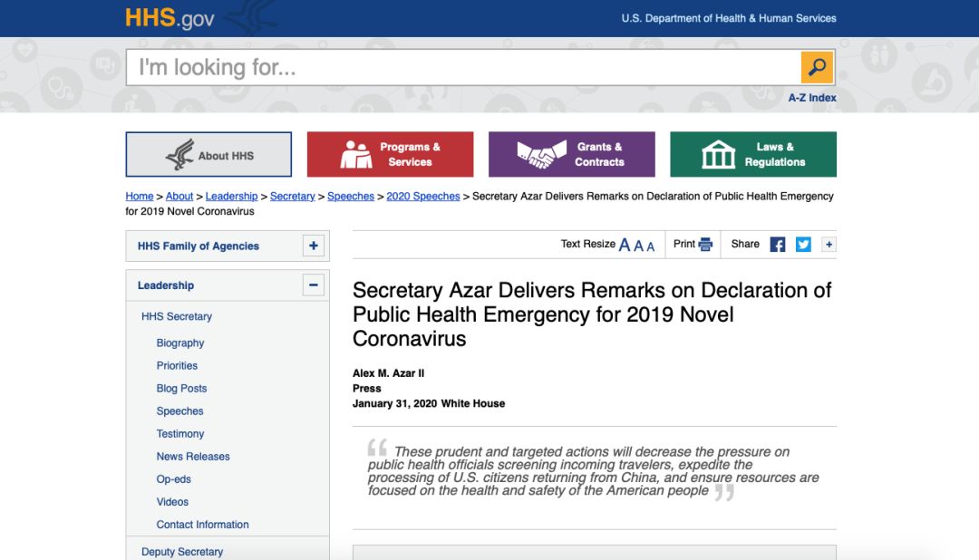Select the smallest text resize A
Image resolution: width=979 pixels, height=560 pixels.
[651, 246]
